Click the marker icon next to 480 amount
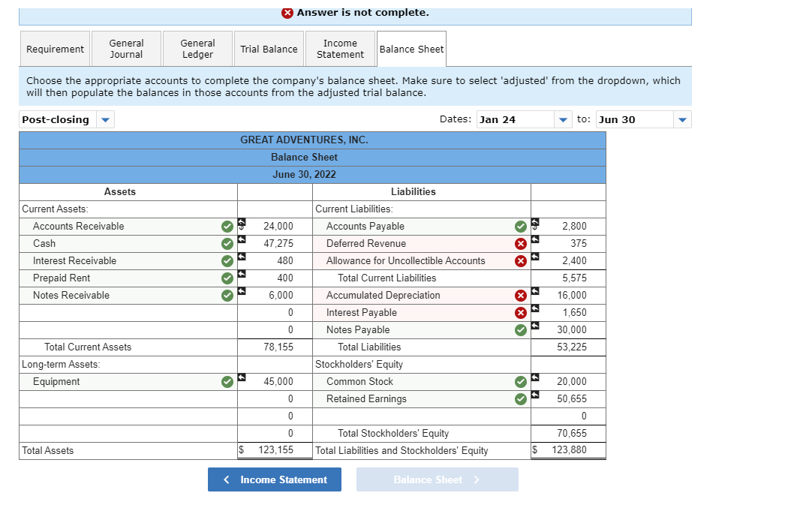 [x=242, y=256]
